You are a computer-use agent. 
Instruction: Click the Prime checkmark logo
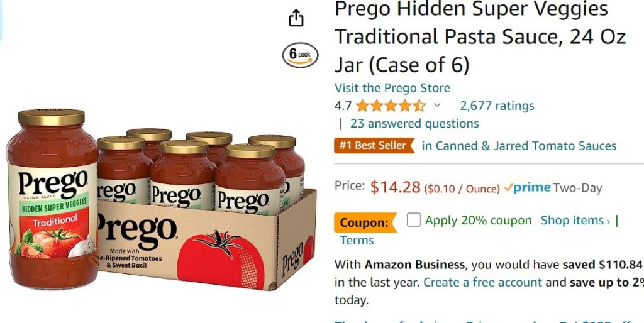pyautogui.click(x=527, y=187)
